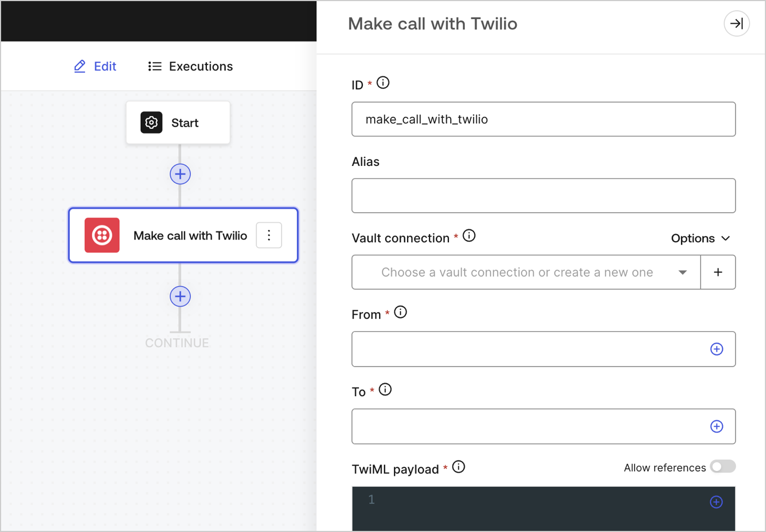Expand the Options menu
The width and height of the screenshot is (766, 532).
(701, 238)
